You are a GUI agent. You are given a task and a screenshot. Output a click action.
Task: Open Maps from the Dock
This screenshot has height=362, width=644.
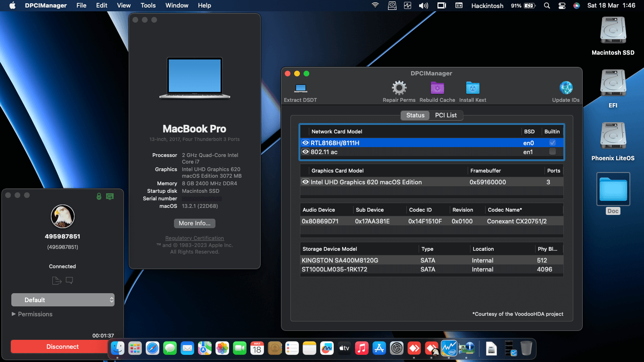pyautogui.click(x=205, y=348)
